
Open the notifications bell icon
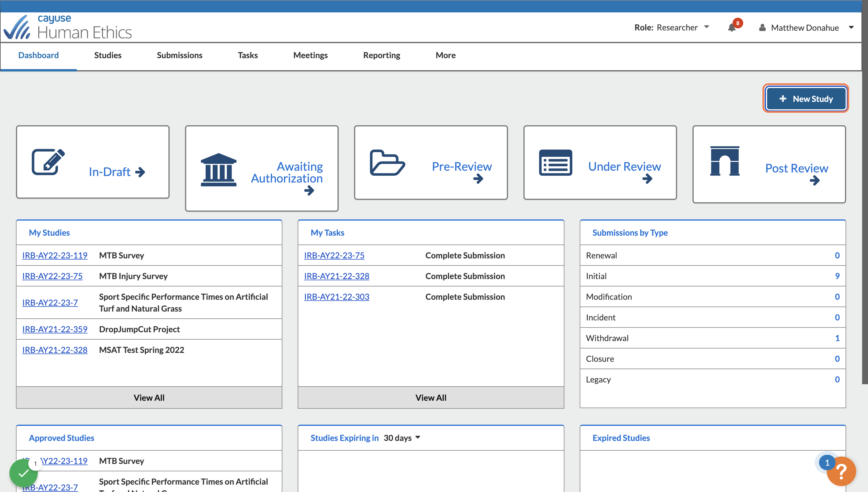coord(732,28)
